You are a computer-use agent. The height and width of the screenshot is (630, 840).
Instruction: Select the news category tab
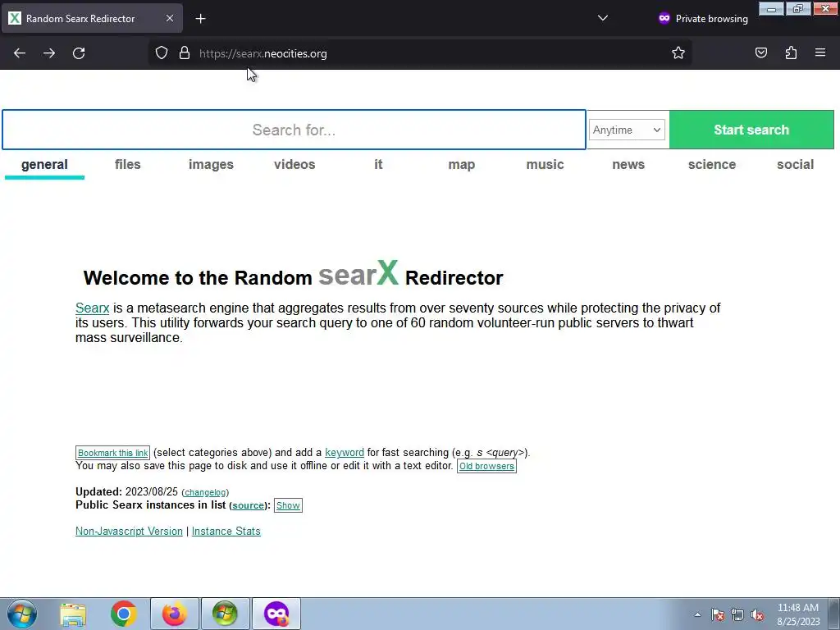(628, 164)
